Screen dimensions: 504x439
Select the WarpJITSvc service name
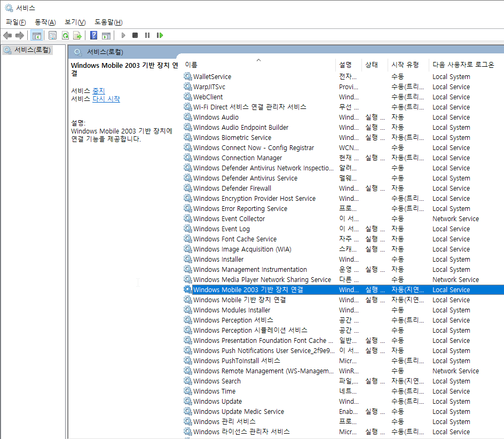(209, 87)
